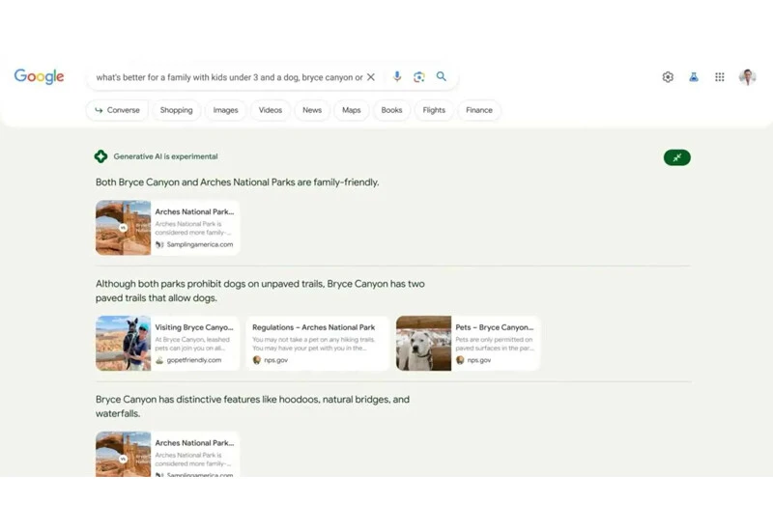Open the white dog thumbnail
Image resolution: width=773 pixels, height=532 pixels.
point(423,344)
